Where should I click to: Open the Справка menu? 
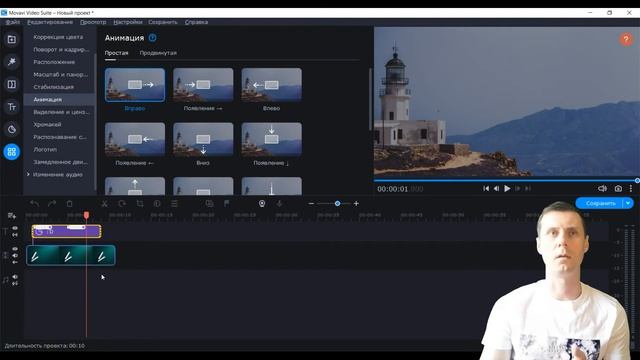point(196,22)
